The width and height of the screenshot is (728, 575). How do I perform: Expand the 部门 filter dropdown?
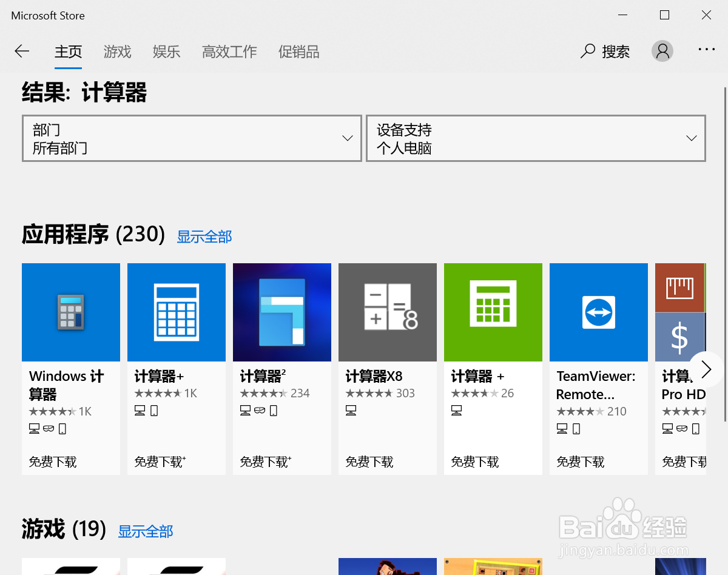pyautogui.click(x=192, y=138)
